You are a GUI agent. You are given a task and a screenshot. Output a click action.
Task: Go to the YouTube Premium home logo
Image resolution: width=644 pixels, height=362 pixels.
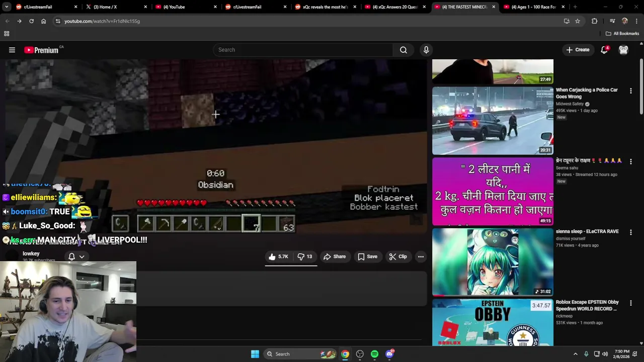point(41,50)
